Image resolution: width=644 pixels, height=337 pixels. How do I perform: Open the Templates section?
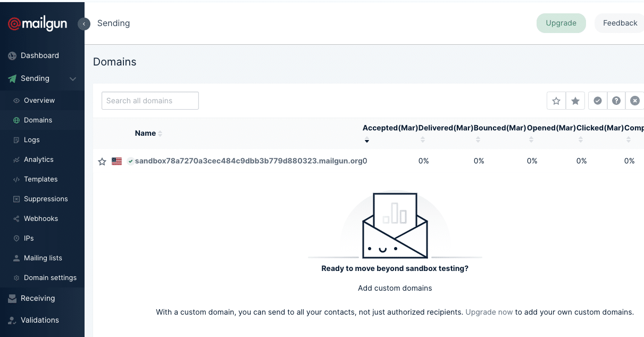(41, 179)
